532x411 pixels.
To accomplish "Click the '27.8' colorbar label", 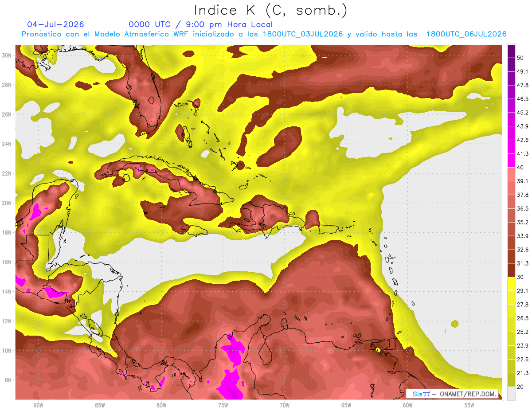I will [x=523, y=305].
